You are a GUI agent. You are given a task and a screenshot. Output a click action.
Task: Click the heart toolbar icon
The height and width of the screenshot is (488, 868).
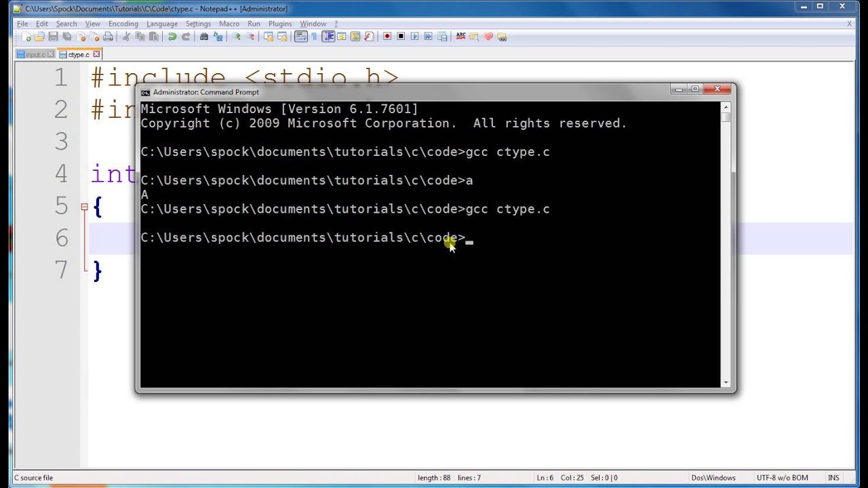coord(488,37)
